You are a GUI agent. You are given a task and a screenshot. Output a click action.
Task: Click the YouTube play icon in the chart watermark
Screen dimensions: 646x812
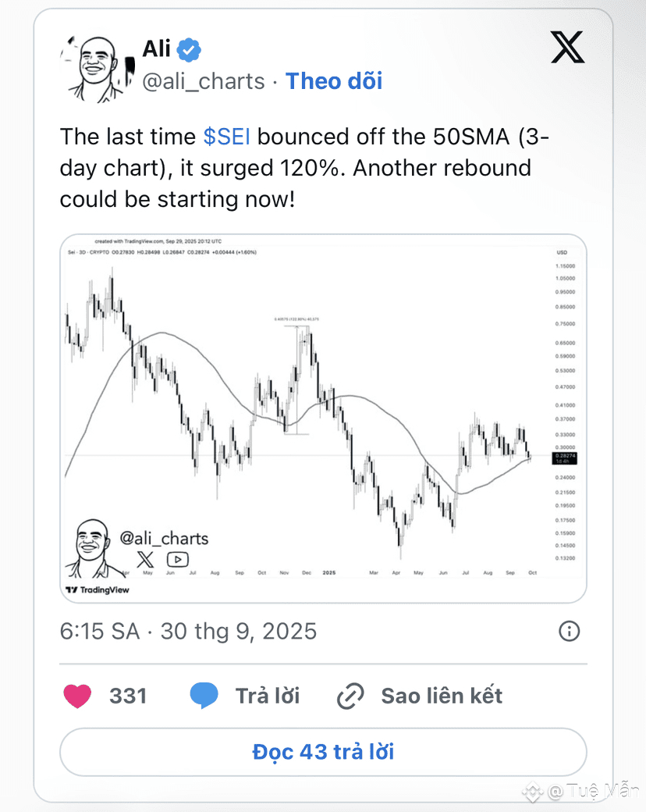coord(178,559)
